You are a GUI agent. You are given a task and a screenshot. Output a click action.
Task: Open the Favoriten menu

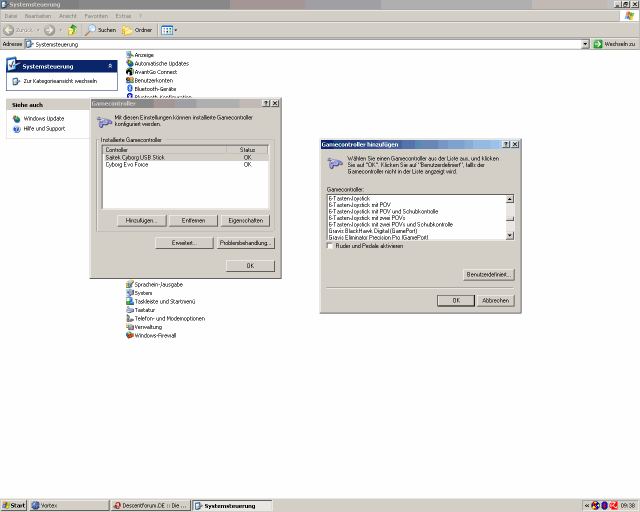[96, 16]
